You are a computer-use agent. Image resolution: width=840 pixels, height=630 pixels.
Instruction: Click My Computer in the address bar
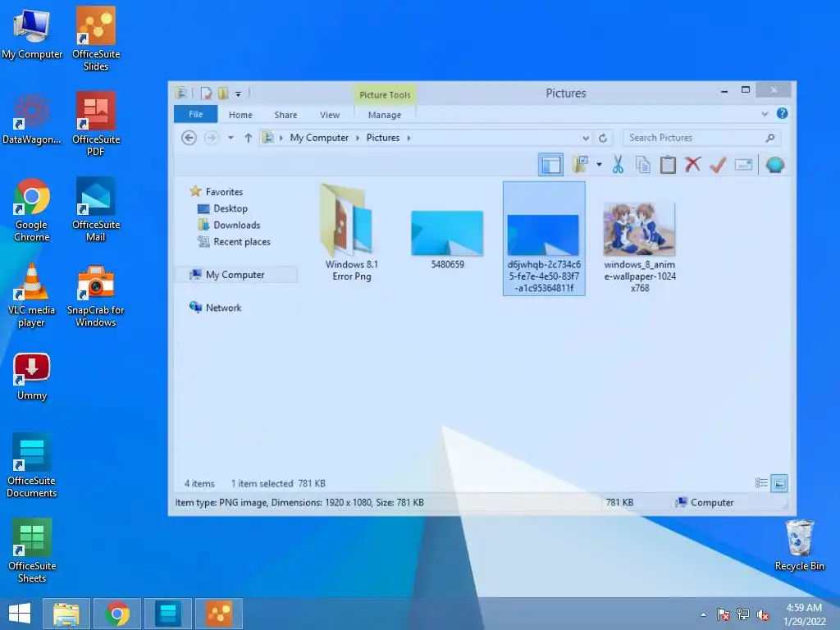coord(319,138)
